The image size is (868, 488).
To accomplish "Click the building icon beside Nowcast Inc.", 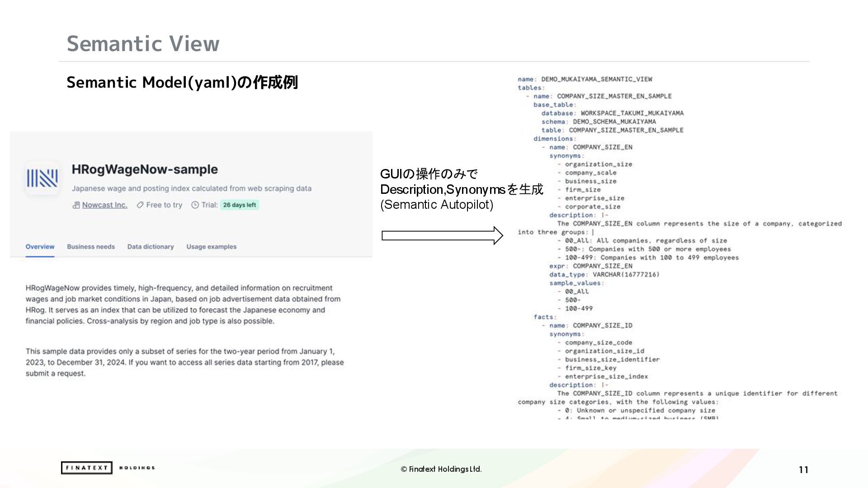I will (x=76, y=205).
